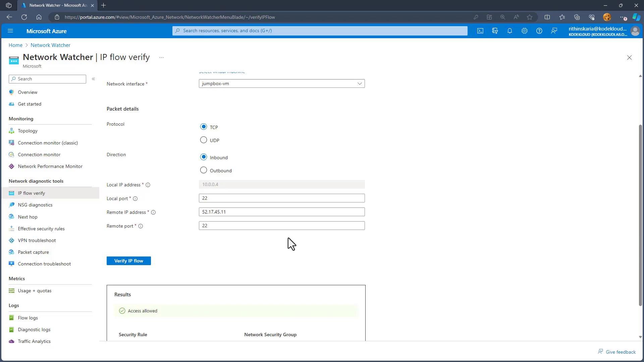This screenshot has width=644, height=362.
Task: Open the browser home button
Action: click(x=39, y=17)
